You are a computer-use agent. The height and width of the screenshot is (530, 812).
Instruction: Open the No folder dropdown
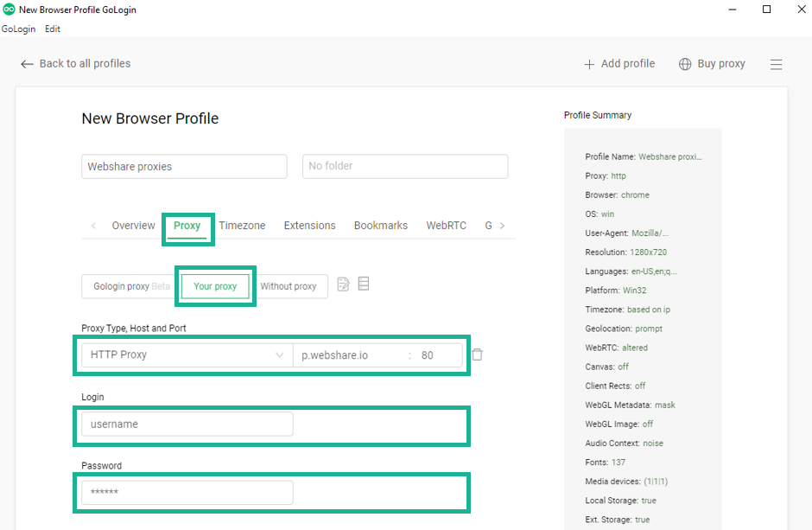(404, 166)
